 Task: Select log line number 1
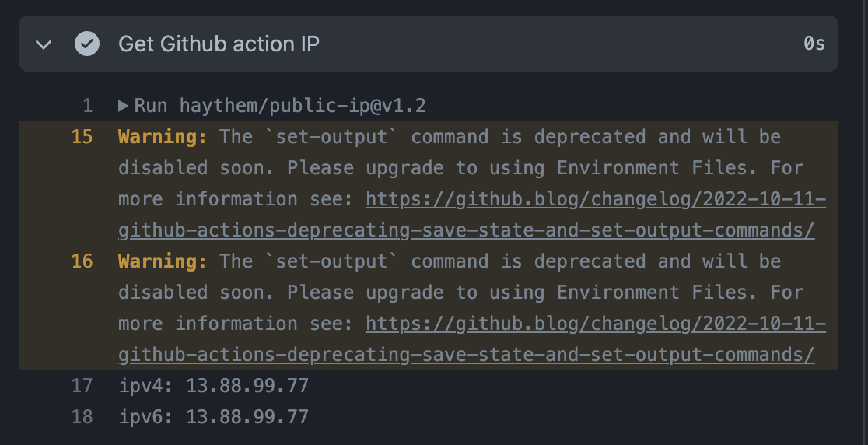tap(87, 106)
